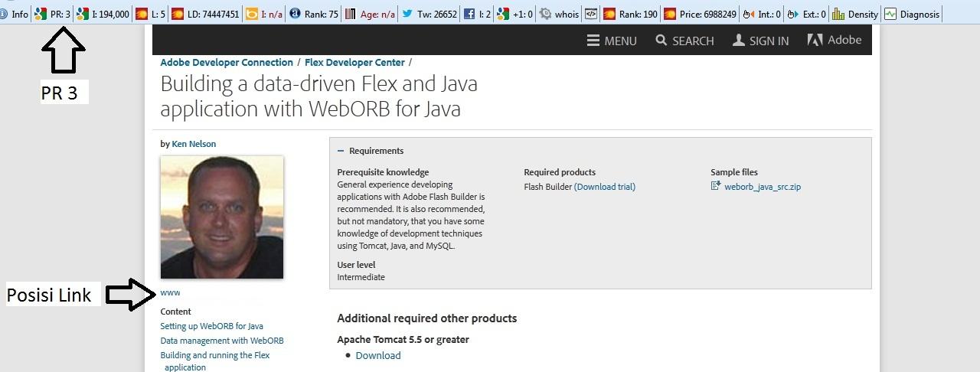Open the whois gear icon

pyautogui.click(x=545, y=14)
